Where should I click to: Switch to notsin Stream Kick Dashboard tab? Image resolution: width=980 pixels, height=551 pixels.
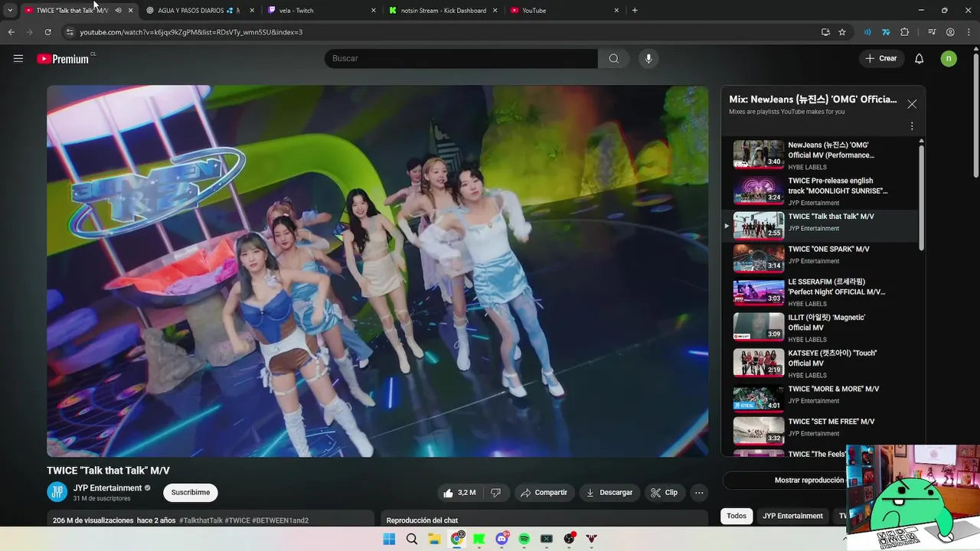tap(443, 11)
